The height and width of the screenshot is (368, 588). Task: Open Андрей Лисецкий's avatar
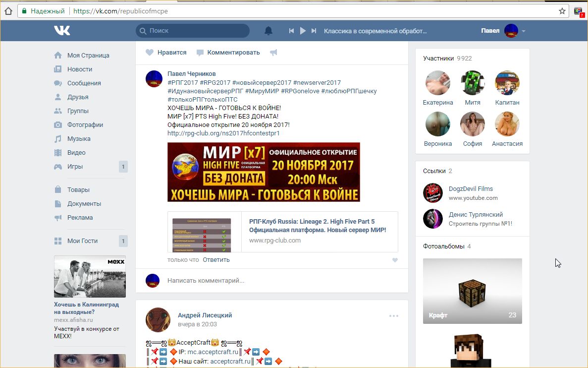[158, 319]
